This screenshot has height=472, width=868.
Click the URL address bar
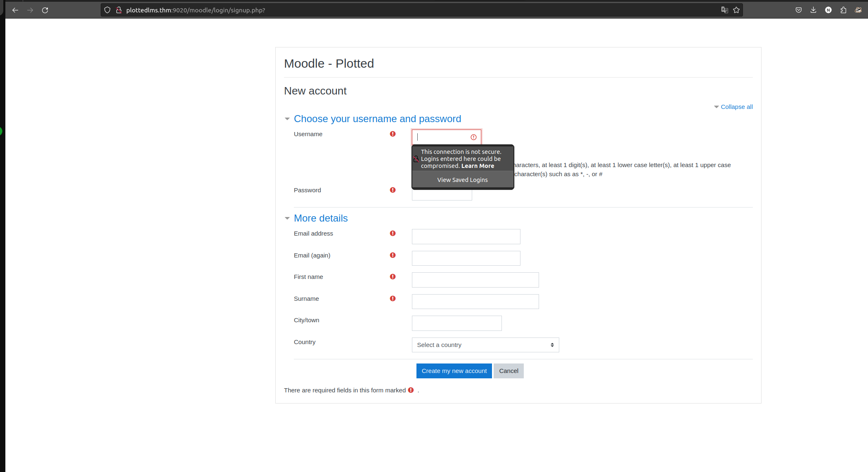point(421,10)
